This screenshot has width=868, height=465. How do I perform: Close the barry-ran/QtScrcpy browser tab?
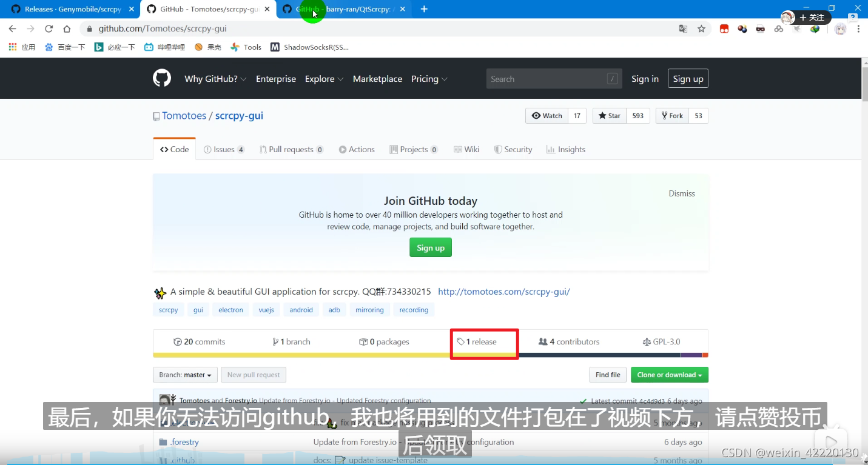tap(403, 9)
